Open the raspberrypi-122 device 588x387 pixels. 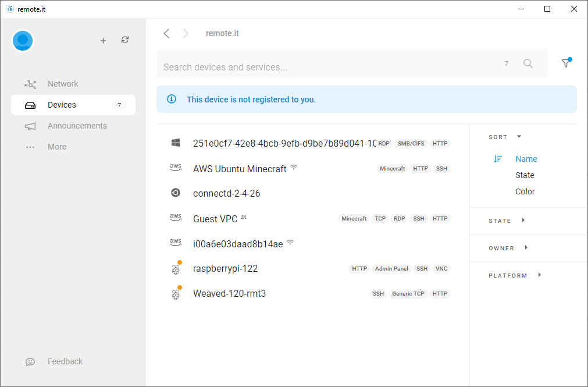click(x=226, y=269)
